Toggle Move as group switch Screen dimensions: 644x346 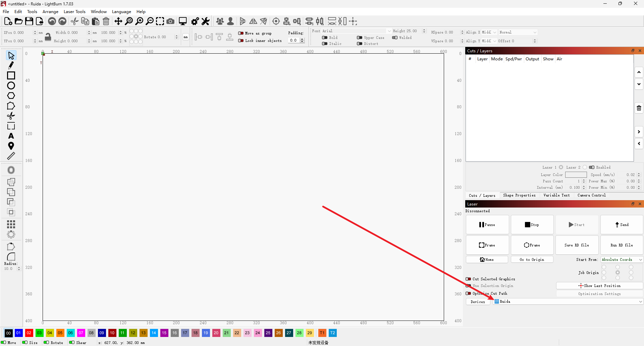241,33
